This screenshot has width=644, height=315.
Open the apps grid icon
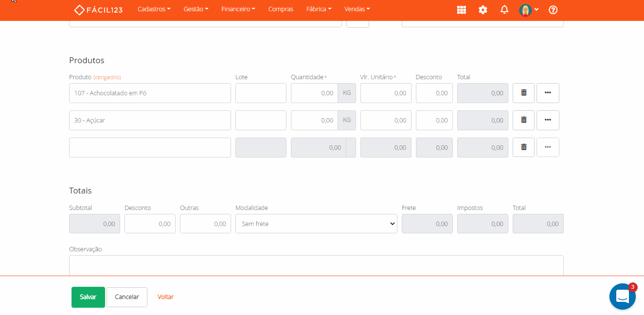(x=461, y=10)
